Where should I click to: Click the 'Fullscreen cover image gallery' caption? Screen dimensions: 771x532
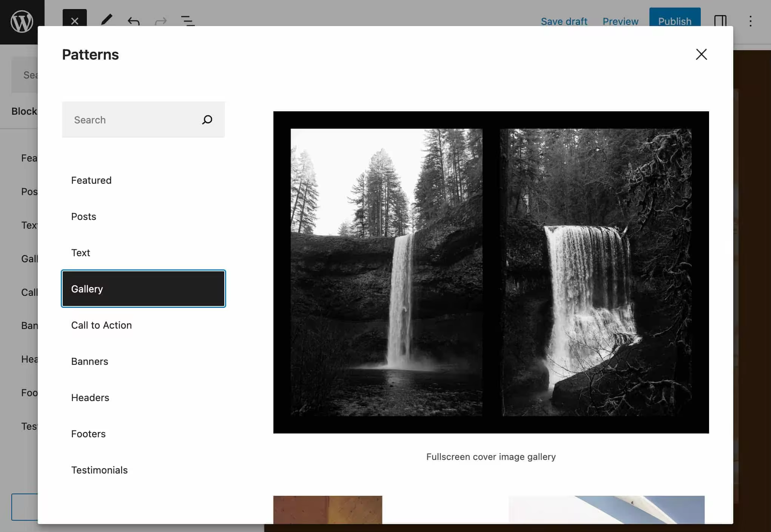pyautogui.click(x=491, y=457)
